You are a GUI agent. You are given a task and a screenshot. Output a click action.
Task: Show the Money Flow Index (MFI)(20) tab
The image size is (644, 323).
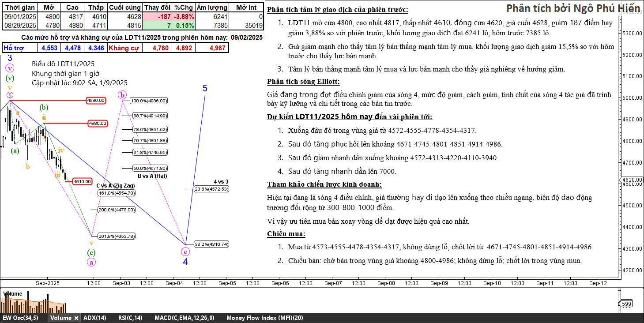[264, 318]
